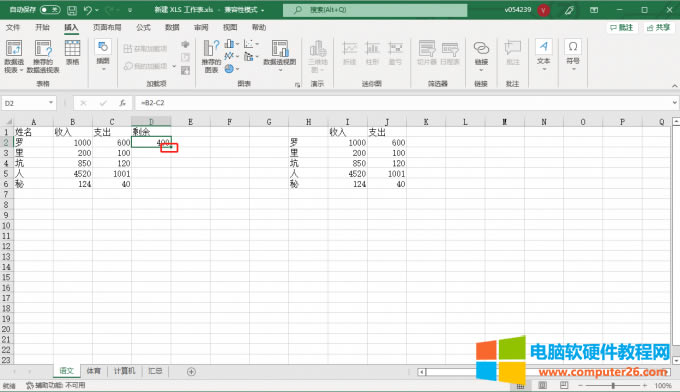The image size is (680, 392).
Task: Switch to the 计算机 sheet tab
Action: (124, 371)
